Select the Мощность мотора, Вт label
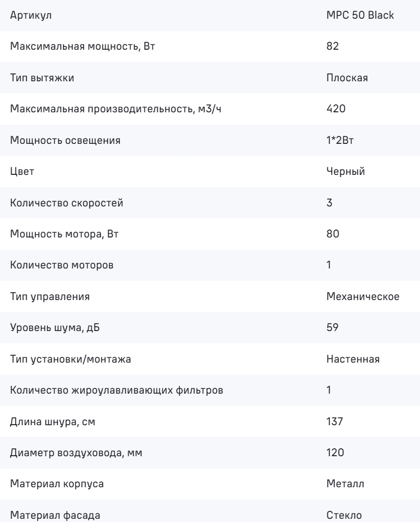 point(64,234)
